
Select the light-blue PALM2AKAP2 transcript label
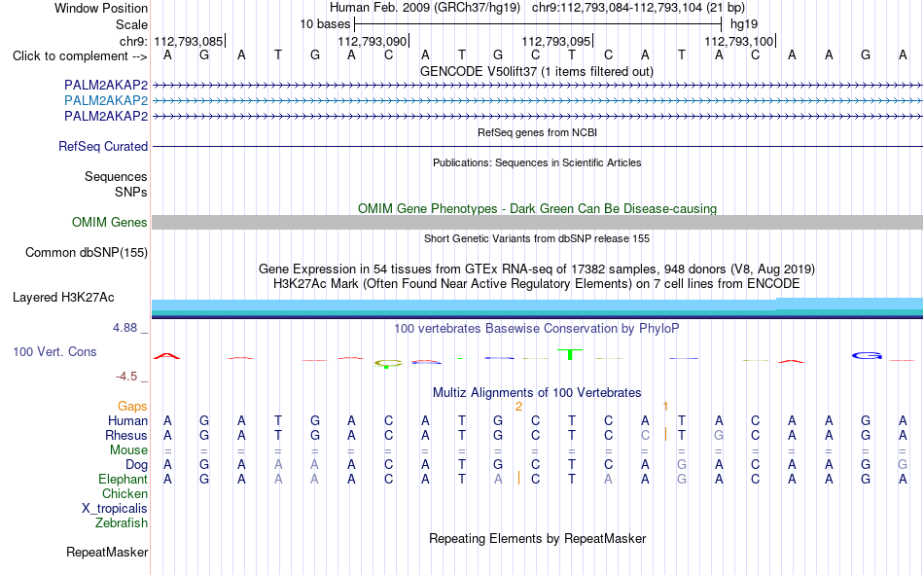click(106, 100)
